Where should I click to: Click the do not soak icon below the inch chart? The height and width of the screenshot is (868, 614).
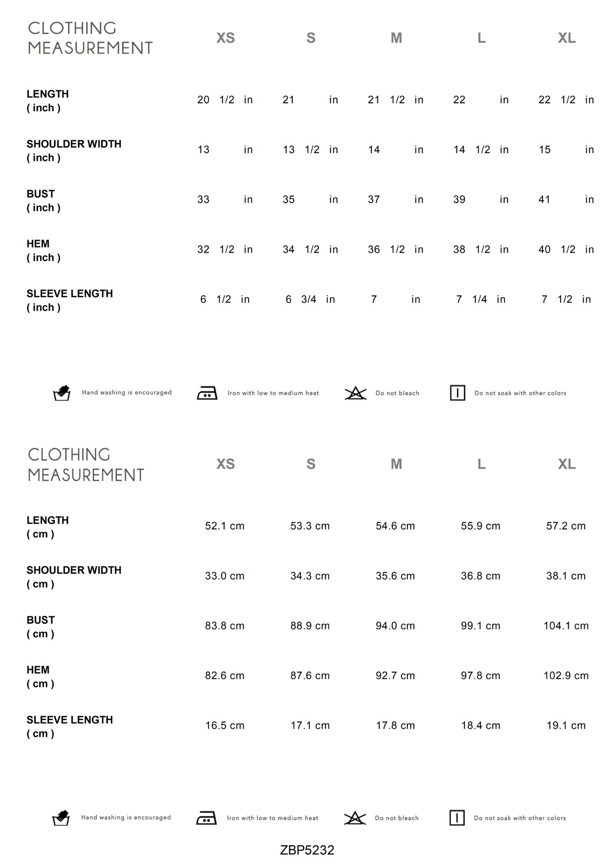point(457,393)
